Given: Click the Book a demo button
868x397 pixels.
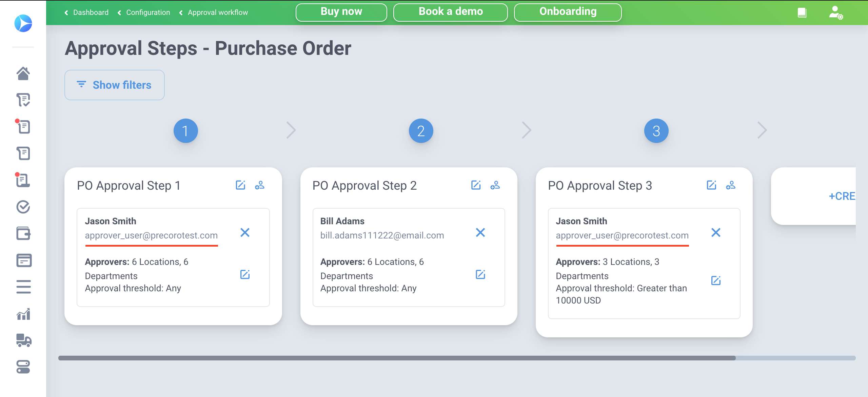Looking at the screenshot, I should point(450,12).
